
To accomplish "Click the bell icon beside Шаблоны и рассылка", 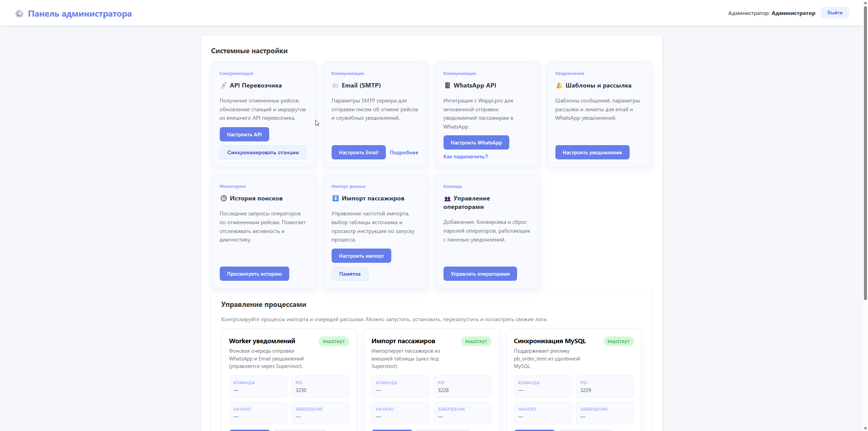I will tap(559, 85).
